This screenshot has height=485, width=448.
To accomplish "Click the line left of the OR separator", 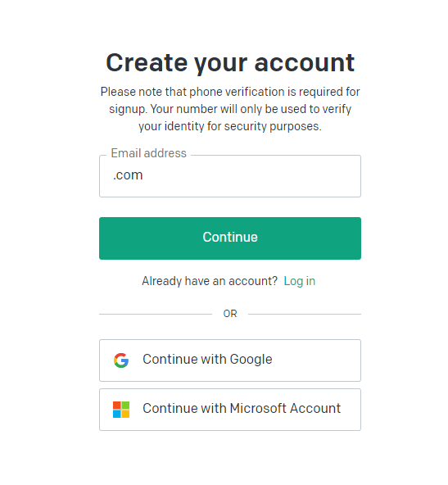I will pos(156,314).
